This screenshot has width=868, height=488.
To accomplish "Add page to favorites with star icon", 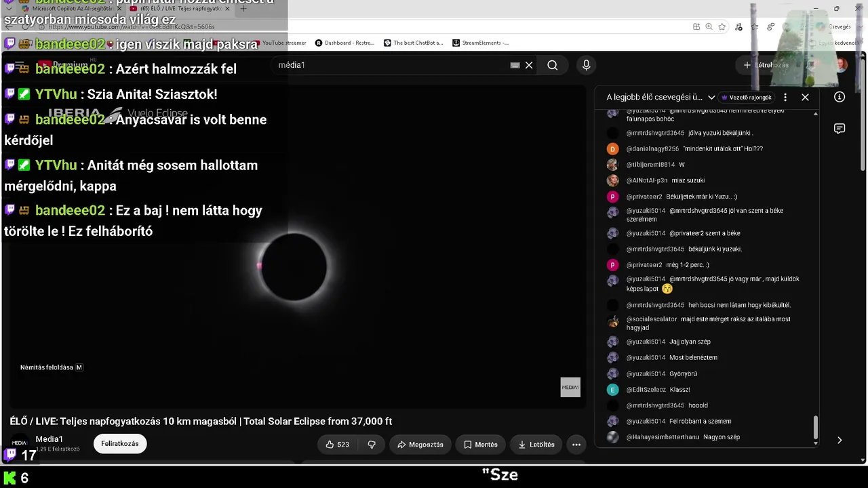I will click(722, 26).
